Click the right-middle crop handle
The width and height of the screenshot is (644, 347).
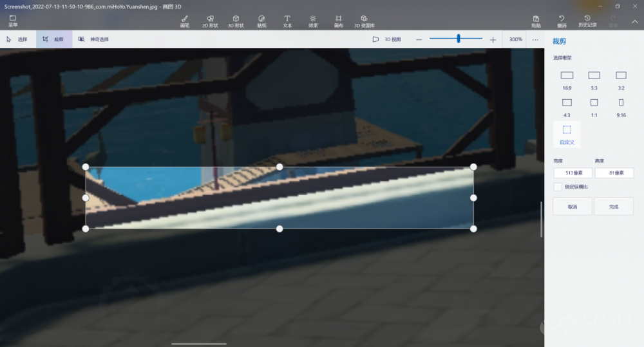[473, 198]
